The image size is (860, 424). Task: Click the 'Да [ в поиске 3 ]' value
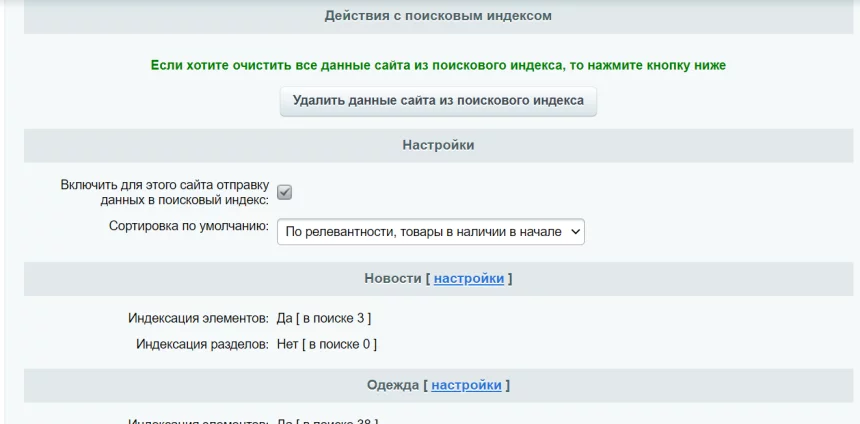point(324,318)
